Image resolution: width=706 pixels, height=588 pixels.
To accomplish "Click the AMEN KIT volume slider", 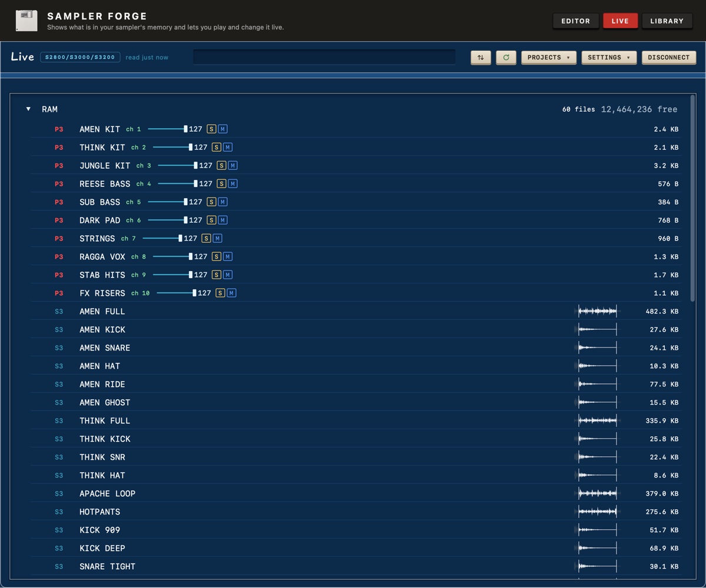I will coord(168,129).
